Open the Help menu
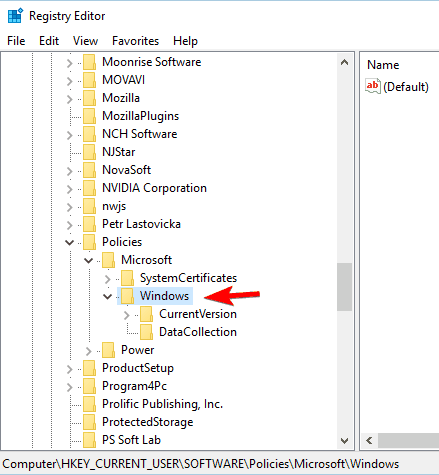439x475 pixels. [185, 41]
